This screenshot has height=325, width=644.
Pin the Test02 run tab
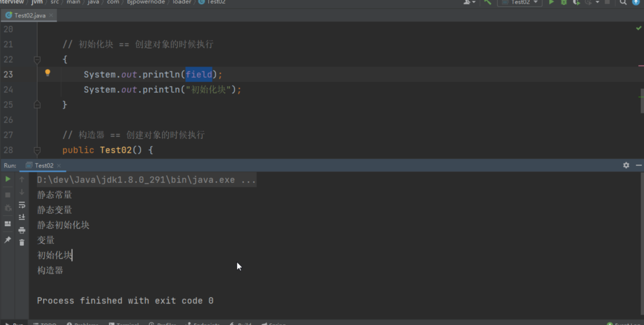tap(8, 240)
